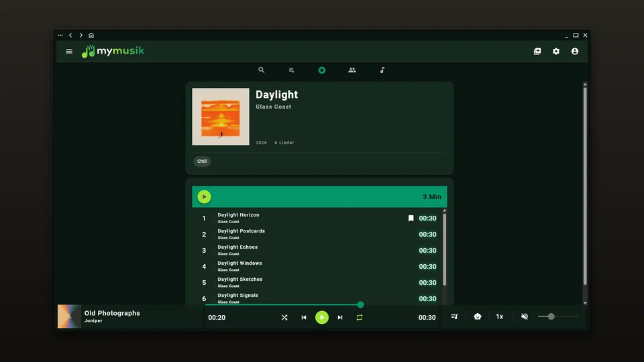Select the Daylight Postcards track
644x362 pixels.
tap(319, 235)
